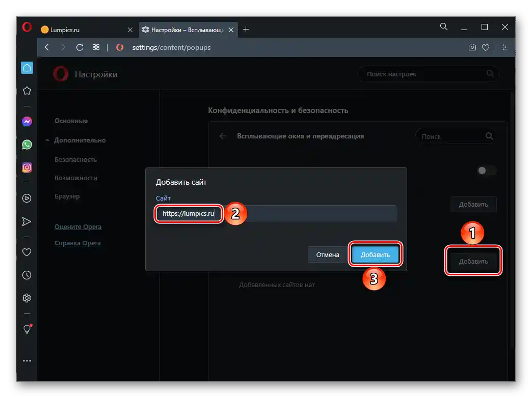Screen dimensions: 532x398
Task: Launch Messenger from the sidebar
Action: point(27,122)
